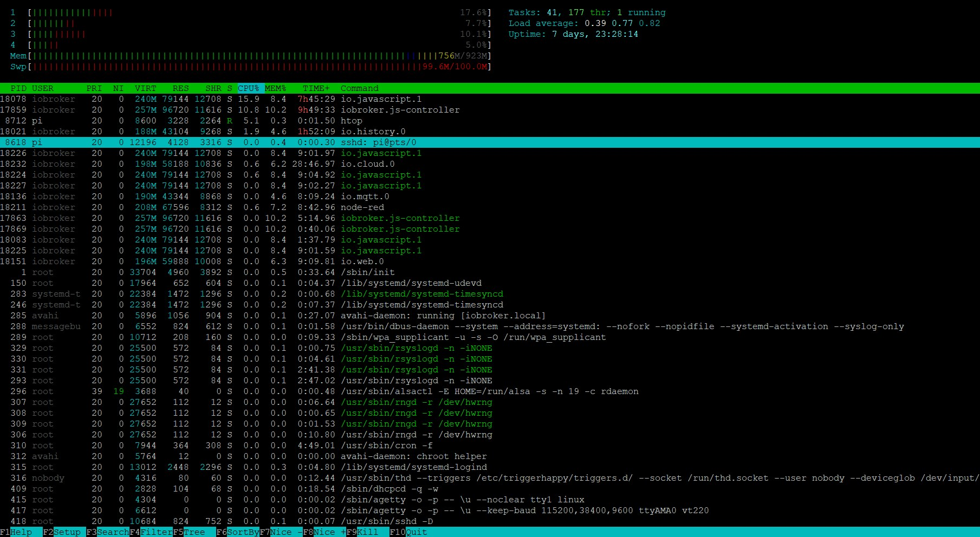Open the F6 SortBy option
This screenshot has width=980, height=537.
click(238, 532)
